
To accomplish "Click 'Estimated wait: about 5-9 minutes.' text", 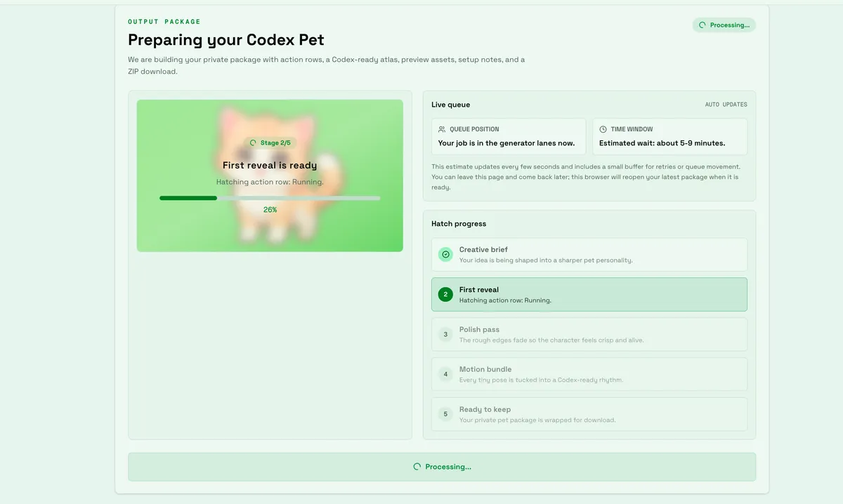I will [x=662, y=143].
